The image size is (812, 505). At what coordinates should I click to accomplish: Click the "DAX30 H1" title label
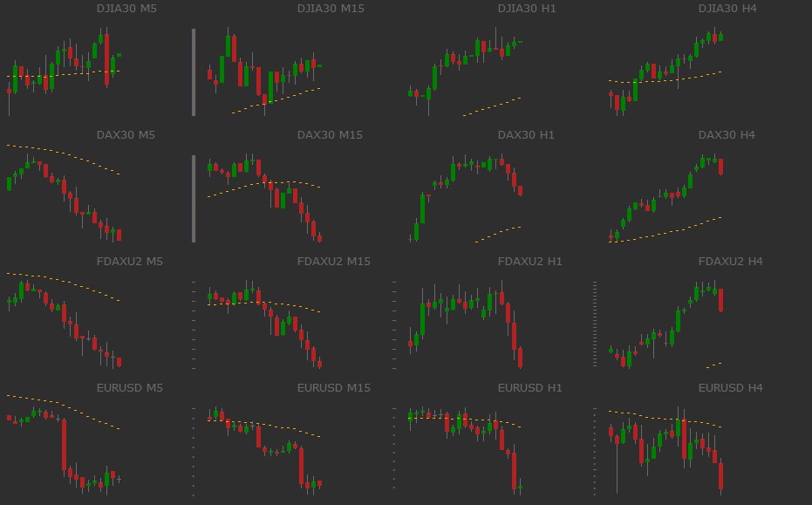[526, 134]
